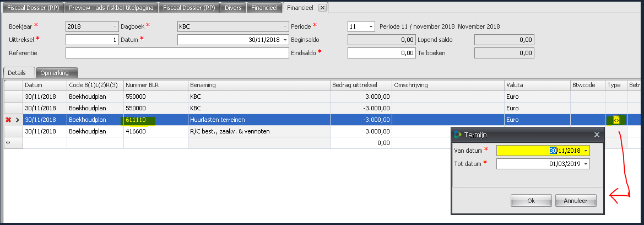Image resolution: width=644 pixels, height=225 pixels.
Task: Close the active Financieel tab
Action: tap(322, 7)
